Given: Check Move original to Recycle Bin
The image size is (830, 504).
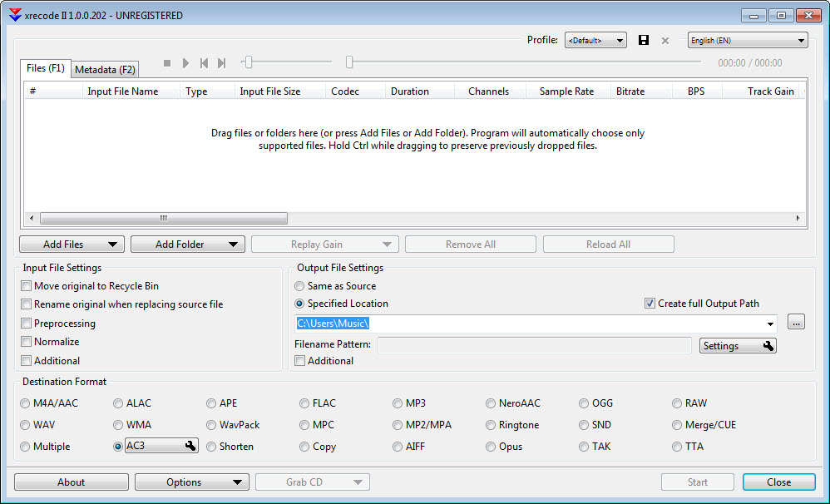Looking at the screenshot, I should click(26, 286).
